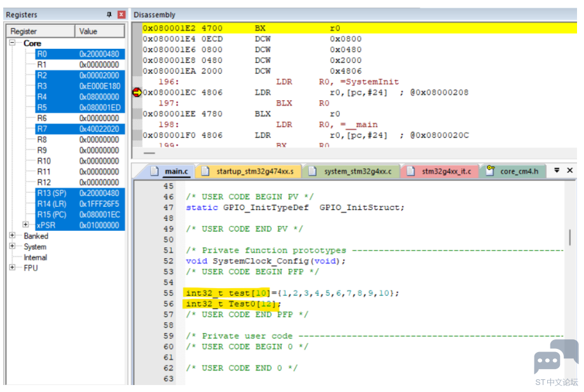584x392 pixels.
Task: Click the Value column header
Action: click(x=100, y=31)
